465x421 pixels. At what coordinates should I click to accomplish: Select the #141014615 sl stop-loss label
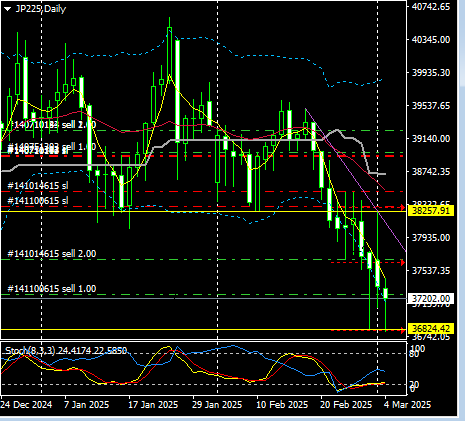(38, 186)
